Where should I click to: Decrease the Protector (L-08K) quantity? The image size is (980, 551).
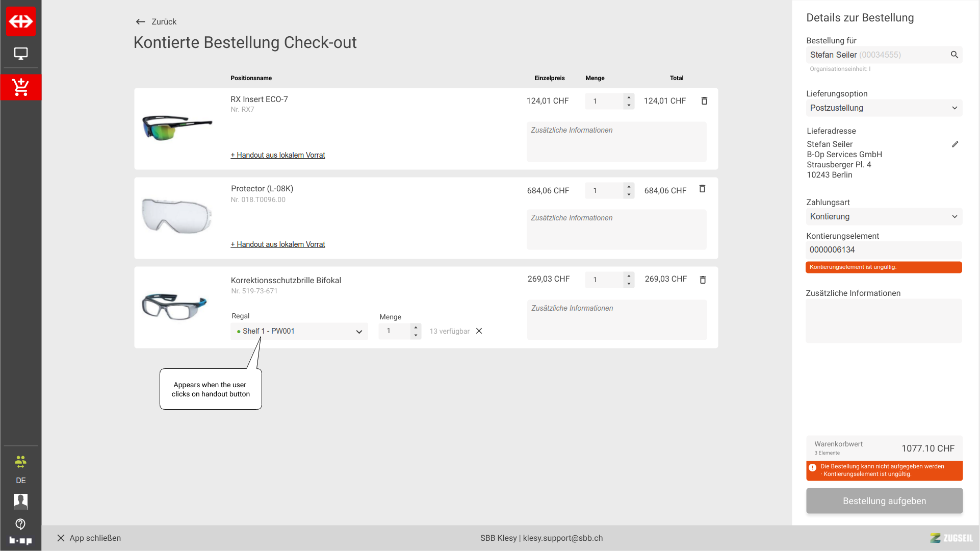click(629, 194)
